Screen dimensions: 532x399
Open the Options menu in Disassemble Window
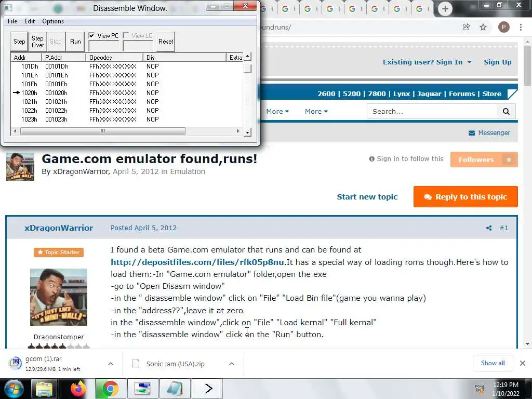click(x=53, y=21)
